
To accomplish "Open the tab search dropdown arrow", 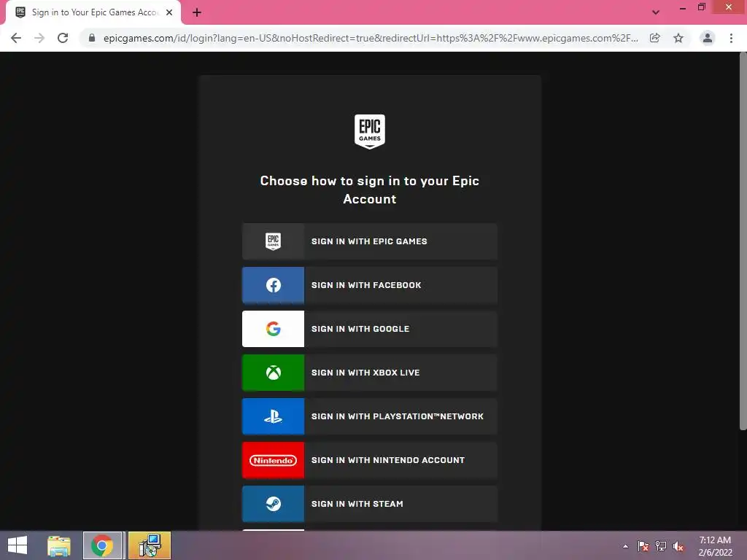I will (x=656, y=13).
